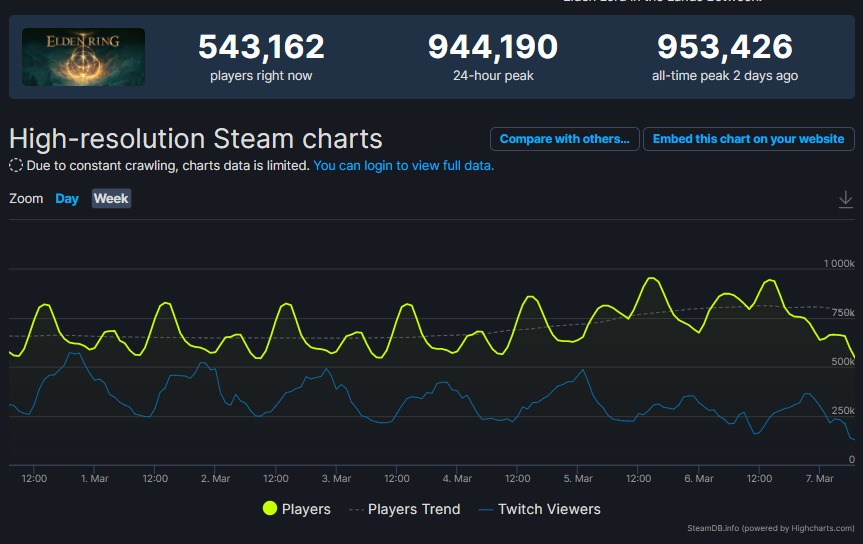Toggle the Players legend series
The height and width of the screenshot is (544, 863).
click(297, 509)
